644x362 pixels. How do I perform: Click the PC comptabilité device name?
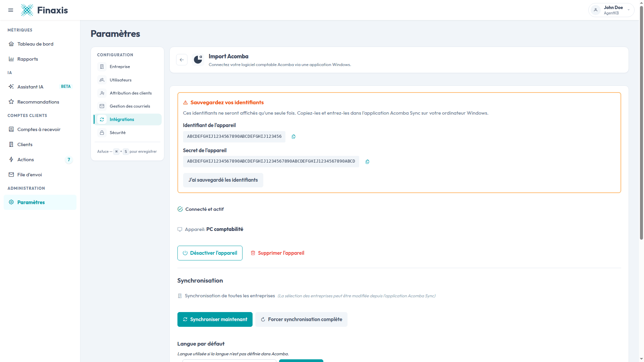[x=225, y=229]
